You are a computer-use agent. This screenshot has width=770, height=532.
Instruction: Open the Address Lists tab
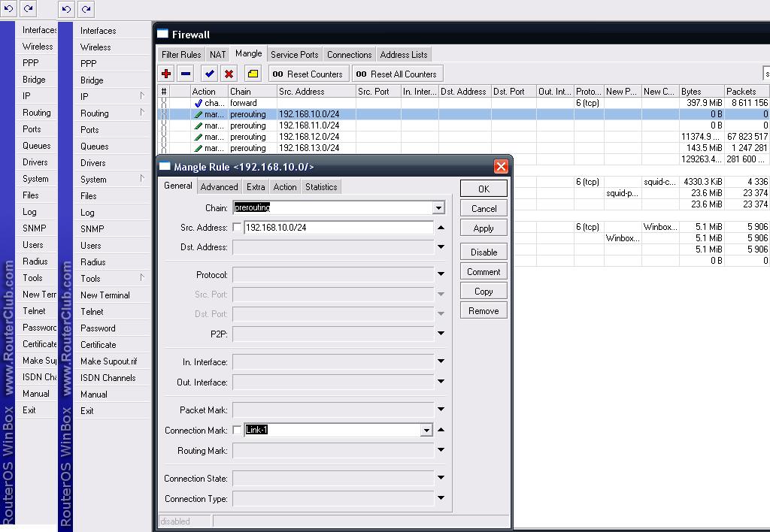click(x=404, y=54)
